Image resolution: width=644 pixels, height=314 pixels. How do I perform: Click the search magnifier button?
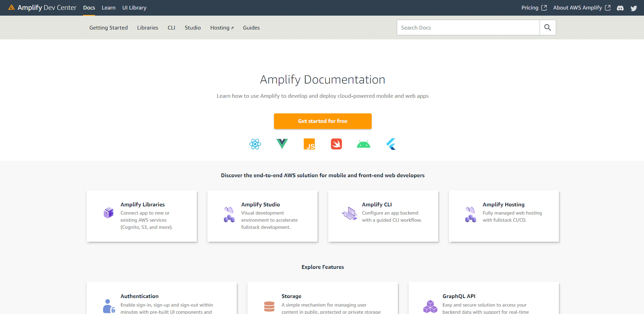coord(548,27)
